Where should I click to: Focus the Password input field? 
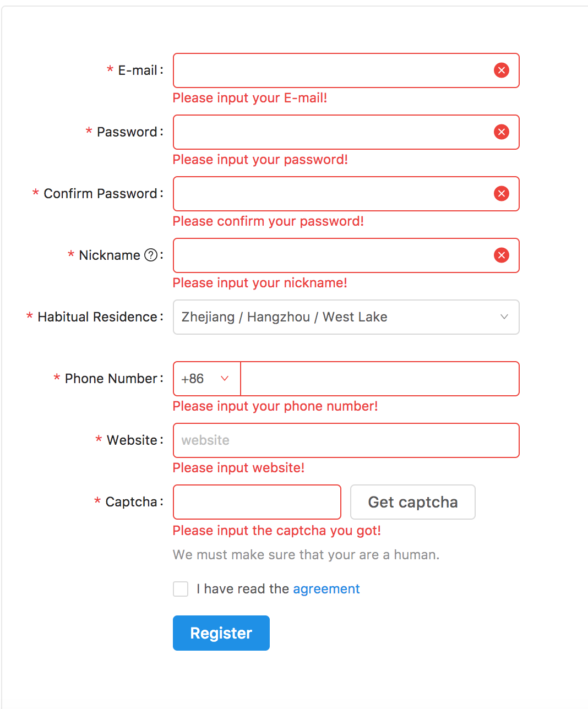pyautogui.click(x=346, y=132)
